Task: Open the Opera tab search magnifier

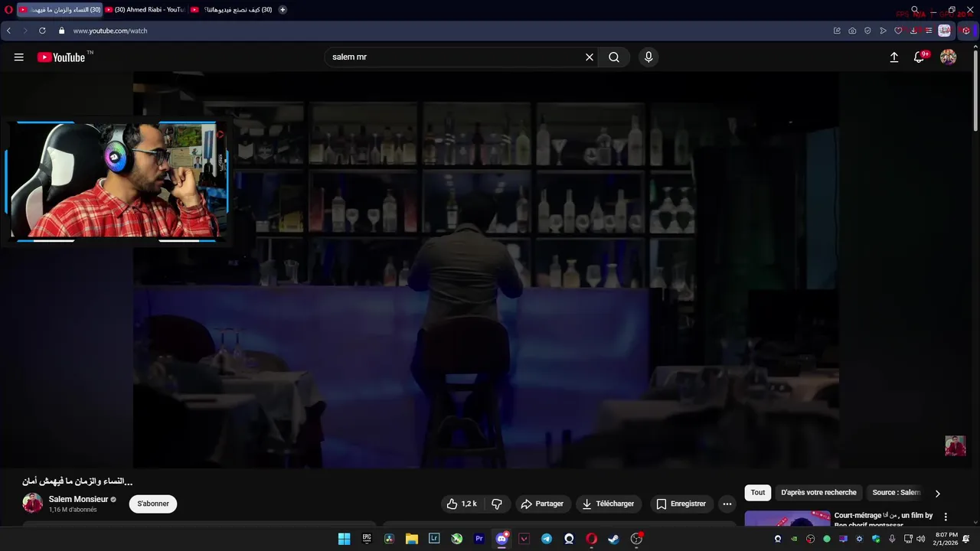Action: [915, 10]
